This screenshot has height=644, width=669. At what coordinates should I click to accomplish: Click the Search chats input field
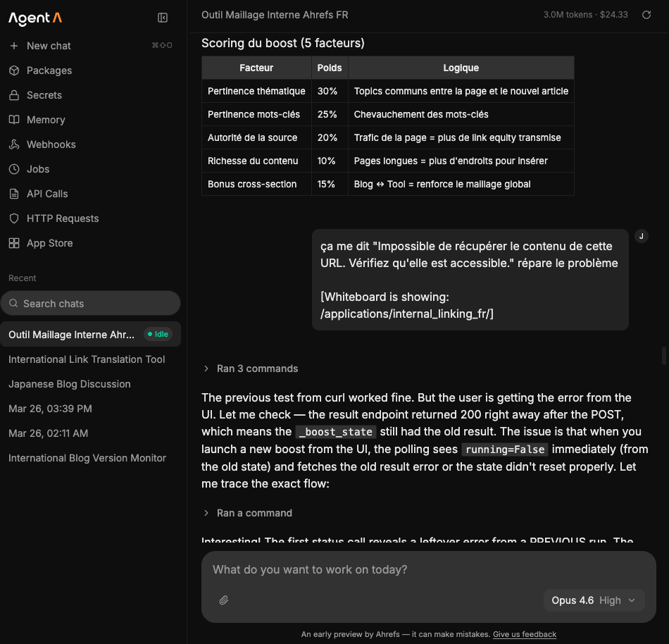92,304
